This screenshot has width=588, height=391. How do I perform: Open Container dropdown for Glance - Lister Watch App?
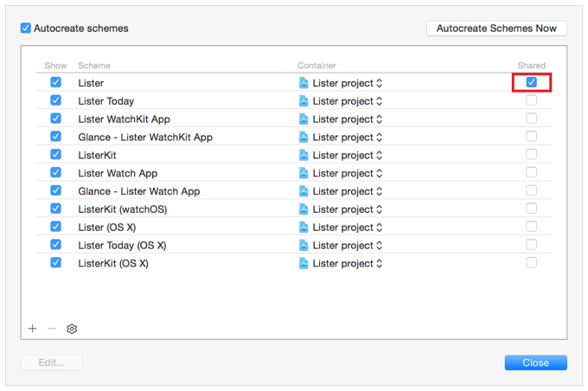[x=341, y=191]
